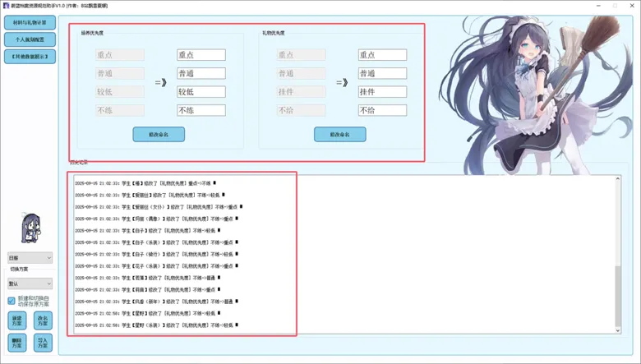Edit the editable 普通 field in 礼物优先度
The image size is (641, 364).
[382, 73]
